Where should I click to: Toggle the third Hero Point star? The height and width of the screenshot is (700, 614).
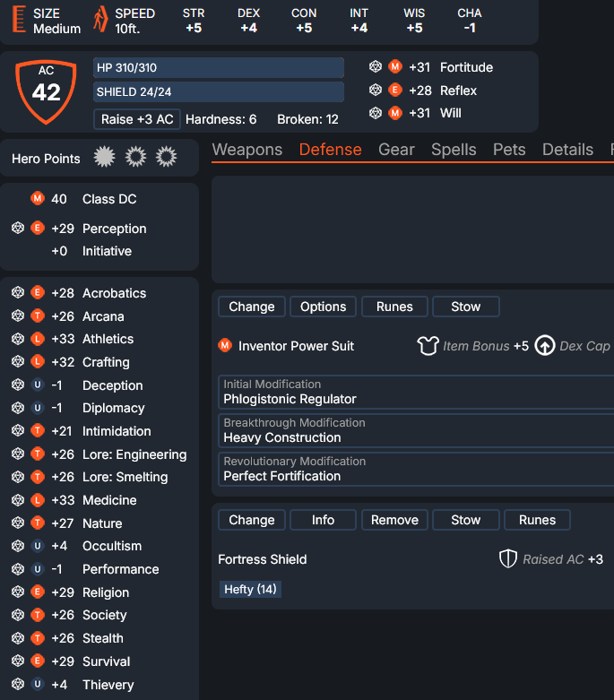[x=166, y=158]
